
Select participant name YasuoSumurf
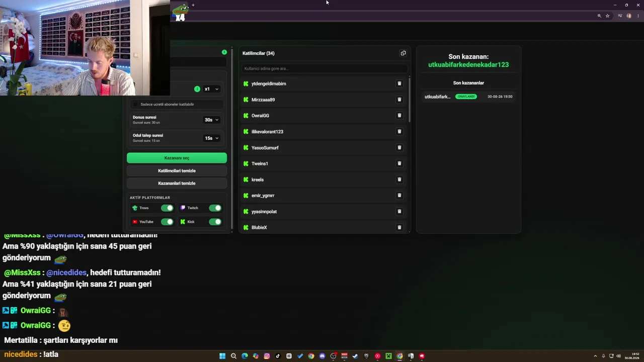[265, 148]
